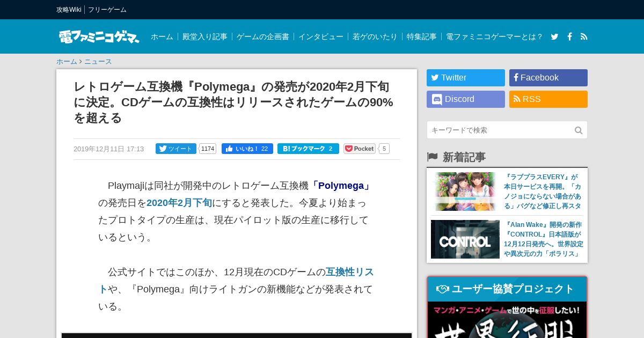The width and height of the screenshot is (644, 338).
Task: Click the Pocket count 5 bubble
Action: [384, 149]
